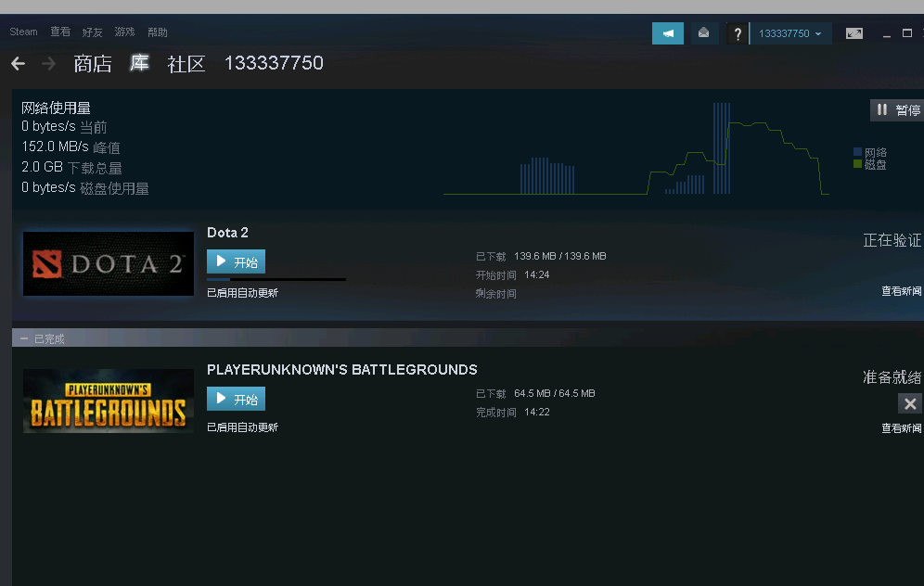Screen dimensions: 924x586
Task: Click 查看新闻 link for Dota 2
Action: 901,291
